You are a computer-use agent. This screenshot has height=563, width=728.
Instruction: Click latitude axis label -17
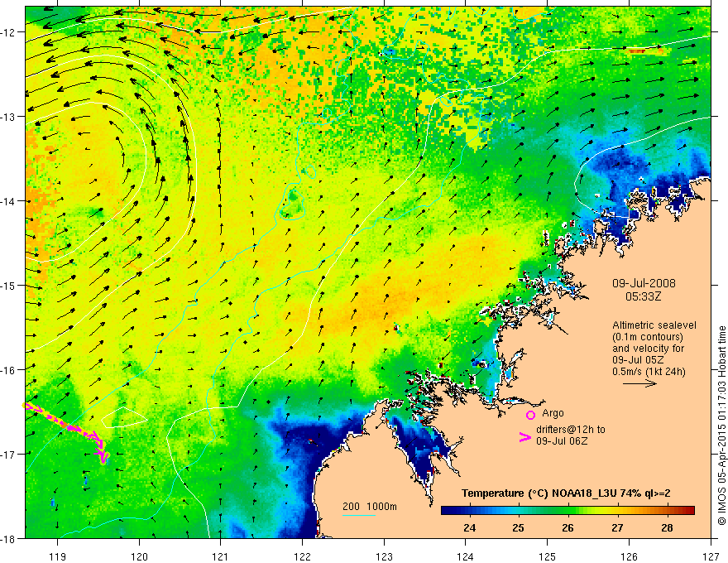point(9,454)
